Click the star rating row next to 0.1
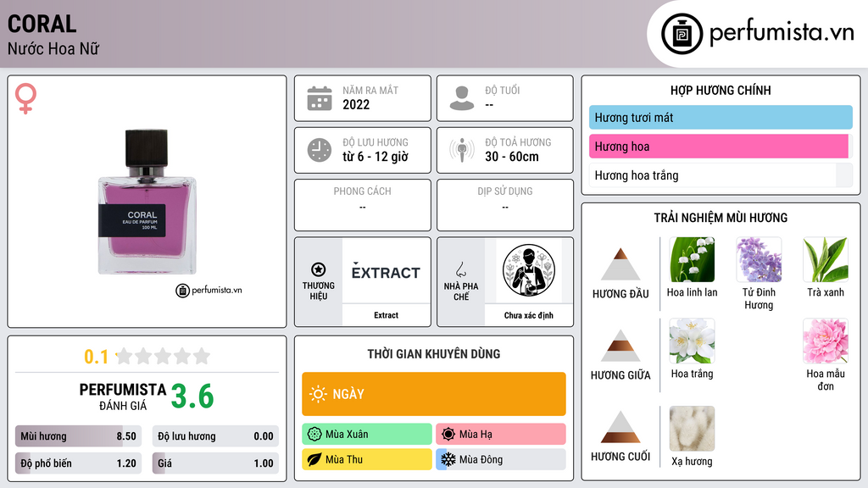 tap(163, 356)
